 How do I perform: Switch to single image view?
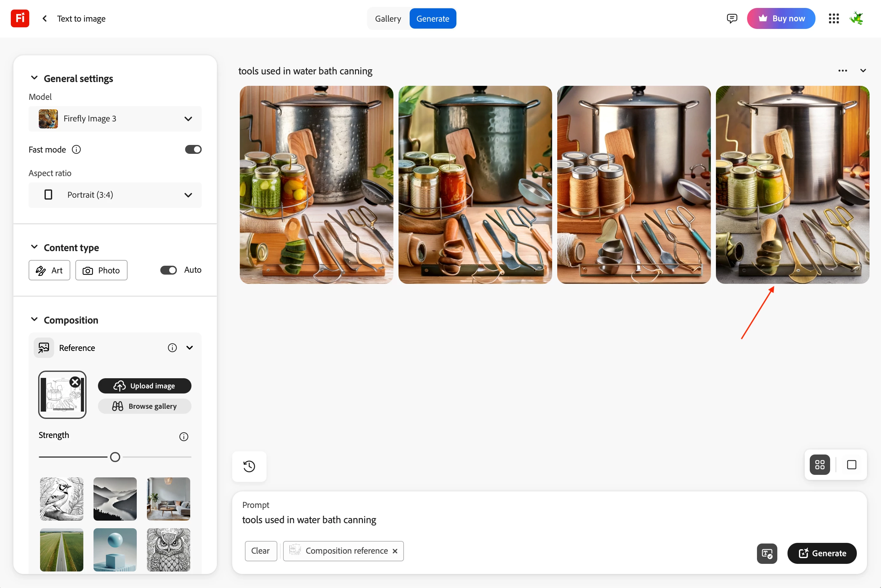[x=851, y=465]
